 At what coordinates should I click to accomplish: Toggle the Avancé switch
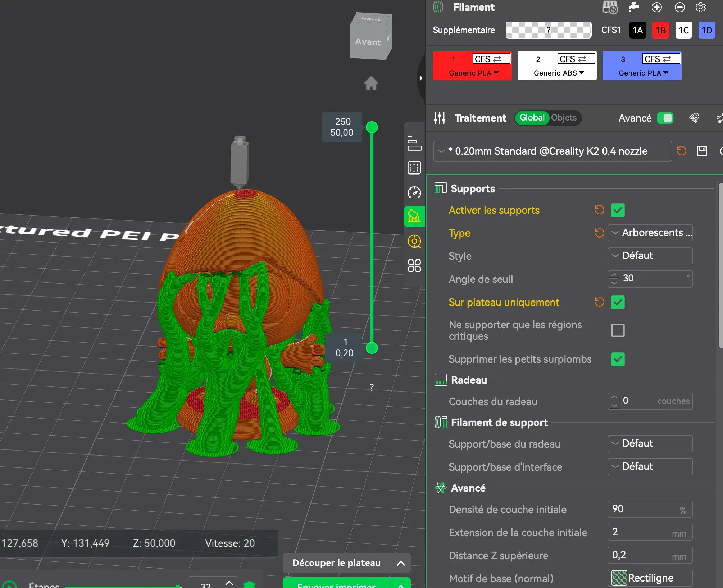click(x=665, y=118)
